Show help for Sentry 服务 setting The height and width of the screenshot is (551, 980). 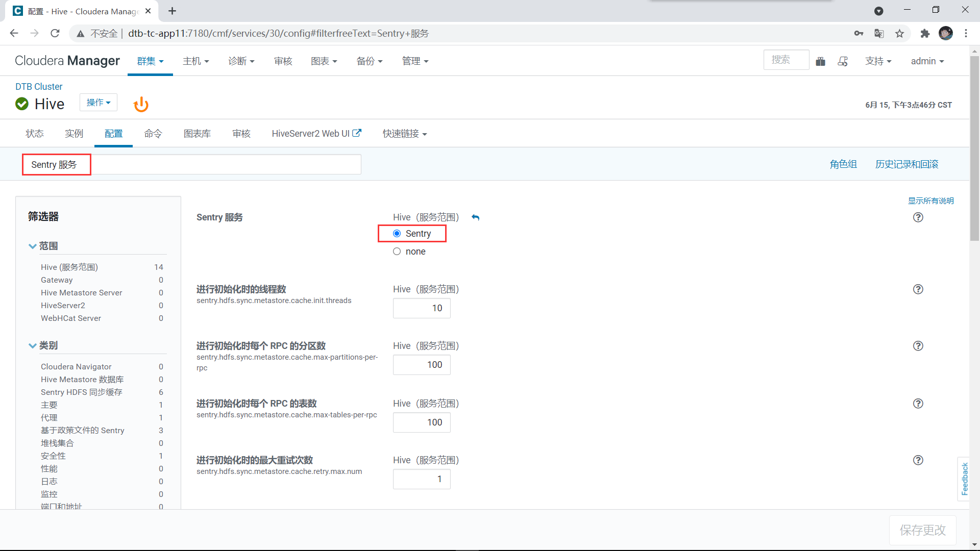coord(918,217)
